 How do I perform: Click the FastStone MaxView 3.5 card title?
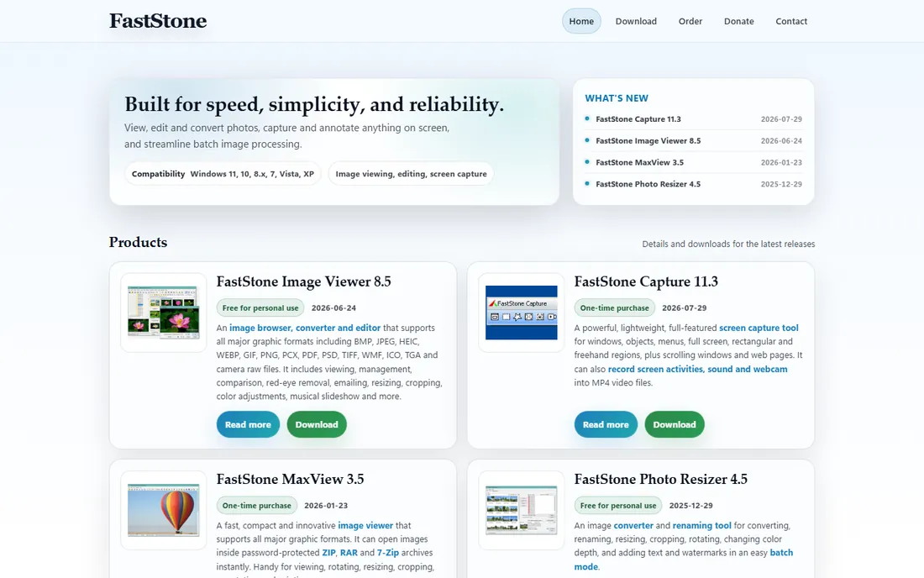coord(290,479)
